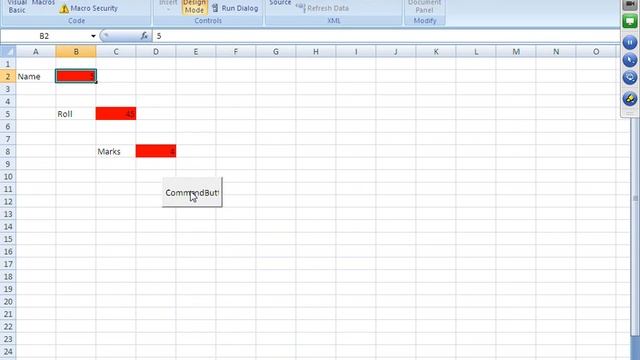Screen dimensions: 640x360
Task: Select row 18 header
Action: pyautogui.click(x=8, y=277)
